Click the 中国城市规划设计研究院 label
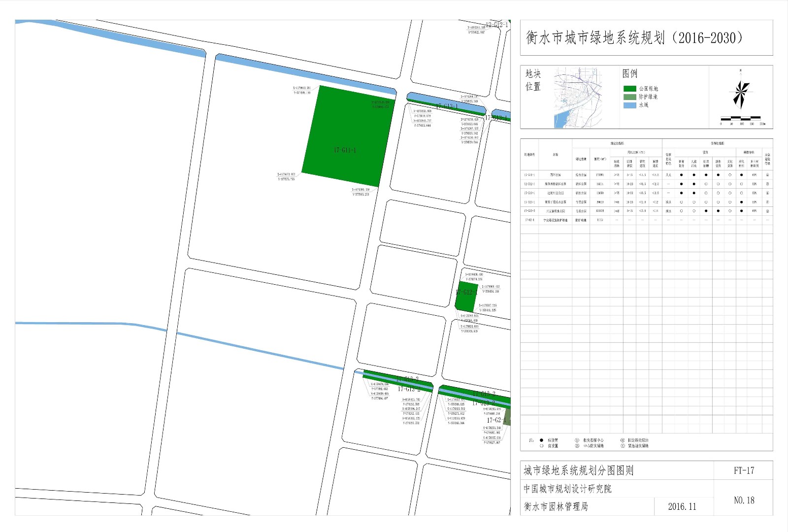 tap(567, 489)
